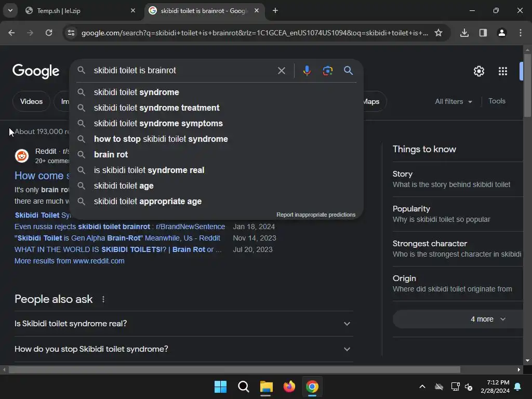The width and height of the screenshot is (532, 399).
Task: Expand '4 more' things to know
Action: [x=458, y=320]
